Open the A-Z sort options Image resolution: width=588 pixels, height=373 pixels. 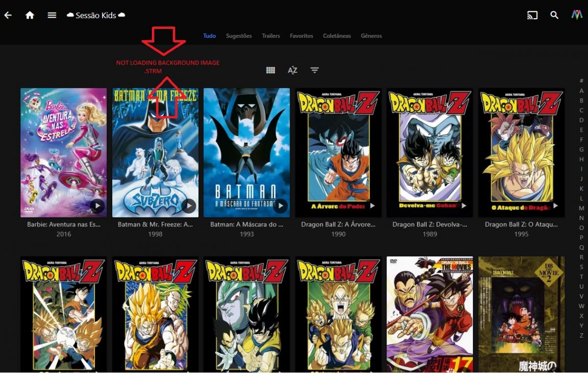tap(293, 70)
